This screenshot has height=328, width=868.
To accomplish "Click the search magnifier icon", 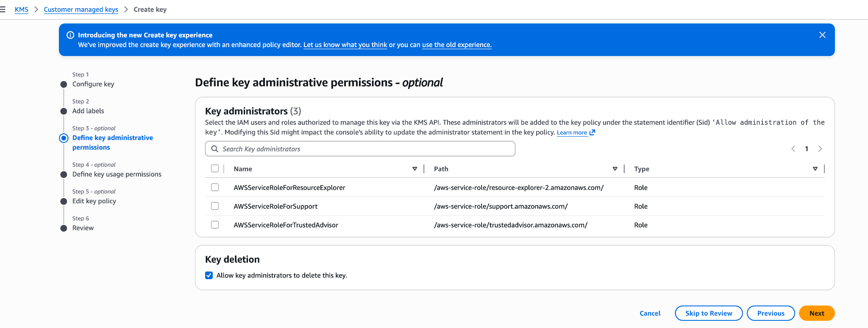I will 215,149.
